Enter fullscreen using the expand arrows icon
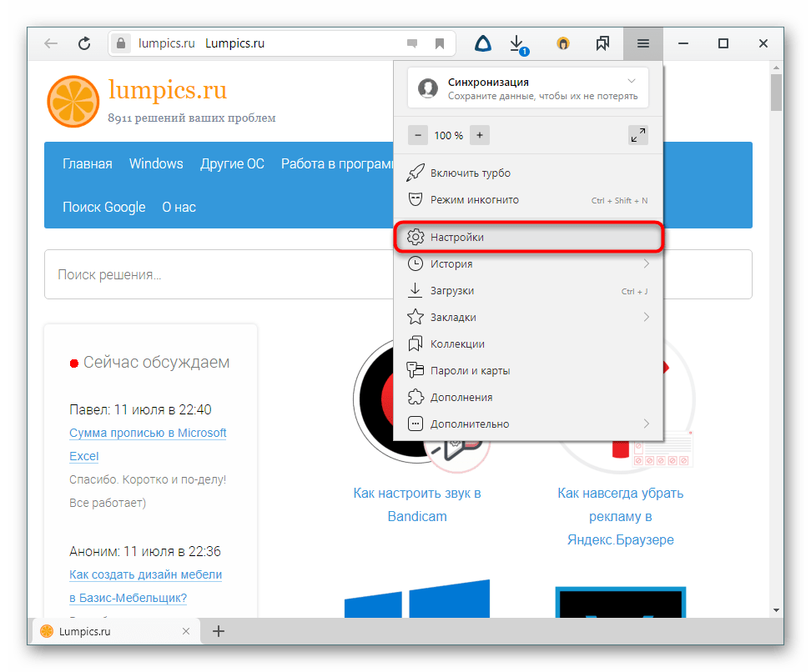811x672 pixels. [637, 135]
